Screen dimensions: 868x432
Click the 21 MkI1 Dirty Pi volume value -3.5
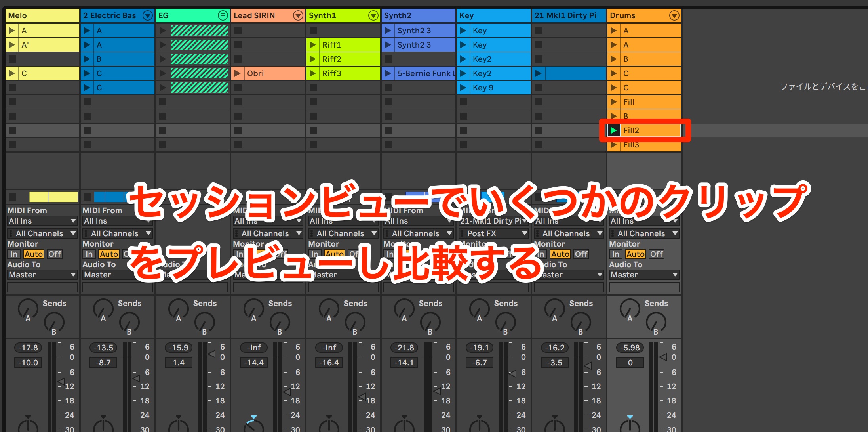click(x=555, y=363)
